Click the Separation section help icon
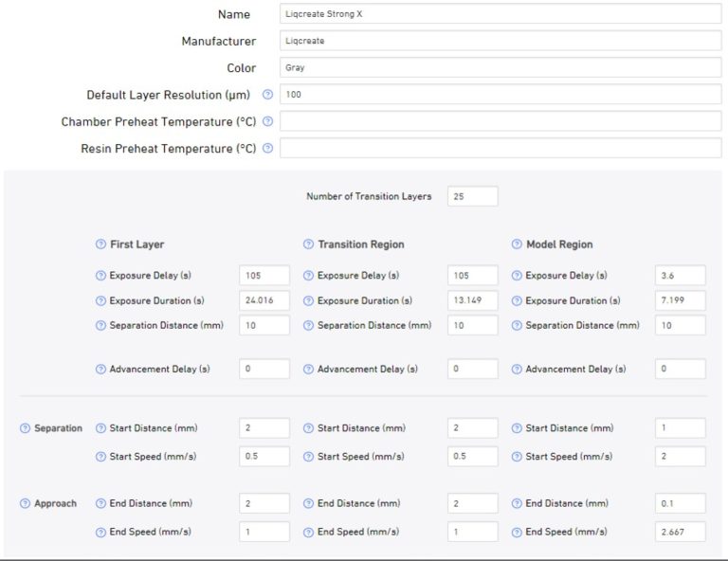 click(x=25, y=428)
